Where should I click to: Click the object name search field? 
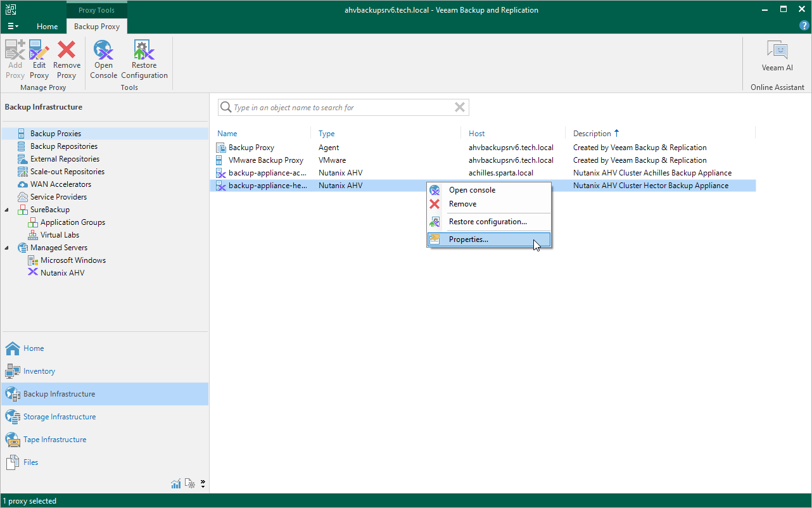pyautogui.click(x=343, y=108)
